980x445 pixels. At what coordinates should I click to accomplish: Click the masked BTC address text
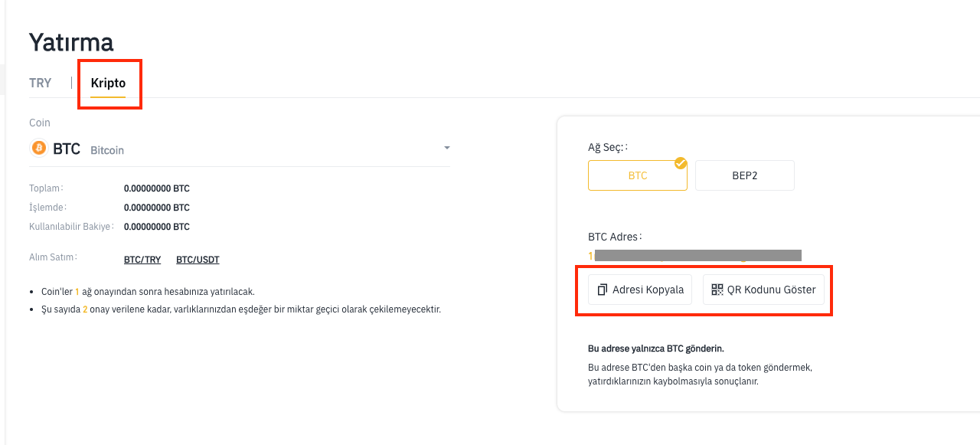click(x=694, y=255)
